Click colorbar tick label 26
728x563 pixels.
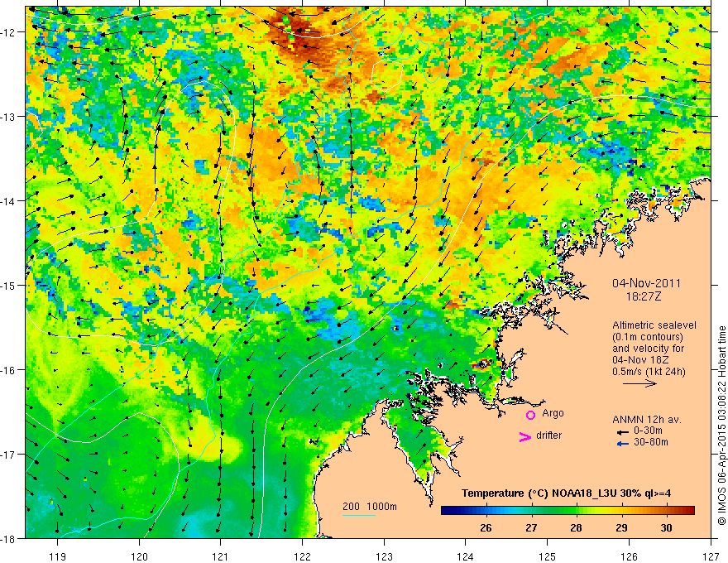point(486,528)
